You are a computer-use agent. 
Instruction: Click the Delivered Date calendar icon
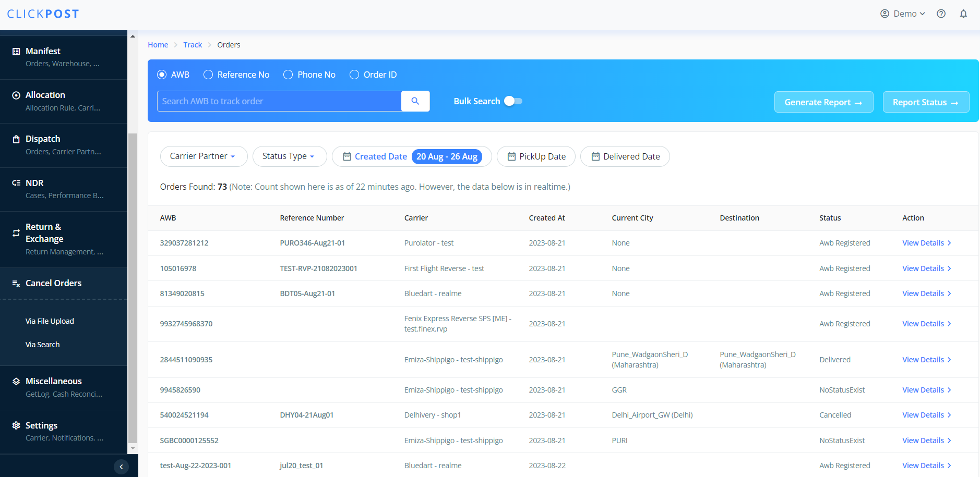click(x=595, y=156)
